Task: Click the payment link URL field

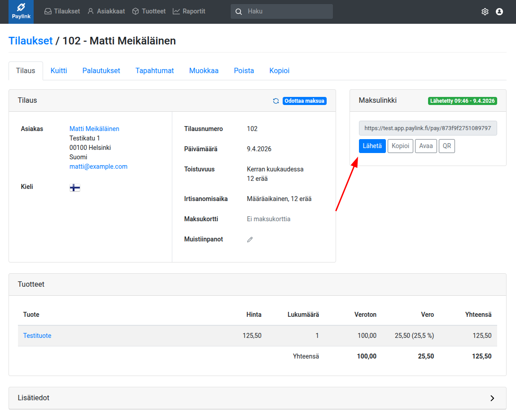Action: [x=428, y=128]
